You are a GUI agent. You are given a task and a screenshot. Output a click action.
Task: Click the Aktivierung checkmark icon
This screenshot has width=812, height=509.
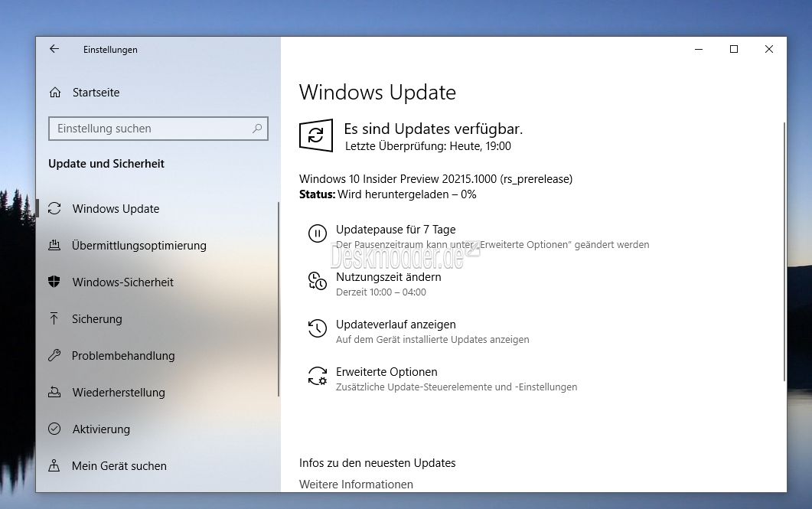(54, 429)
